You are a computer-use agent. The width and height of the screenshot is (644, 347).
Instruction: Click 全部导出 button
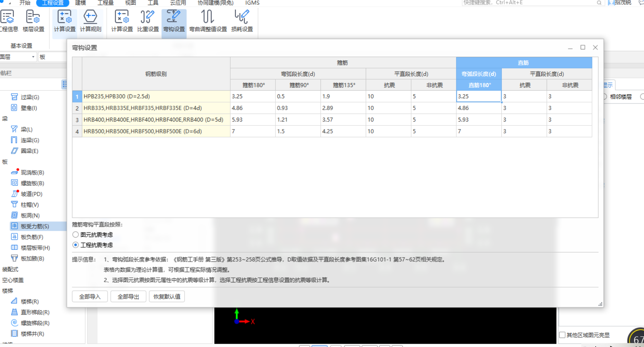tap(128, 296)
